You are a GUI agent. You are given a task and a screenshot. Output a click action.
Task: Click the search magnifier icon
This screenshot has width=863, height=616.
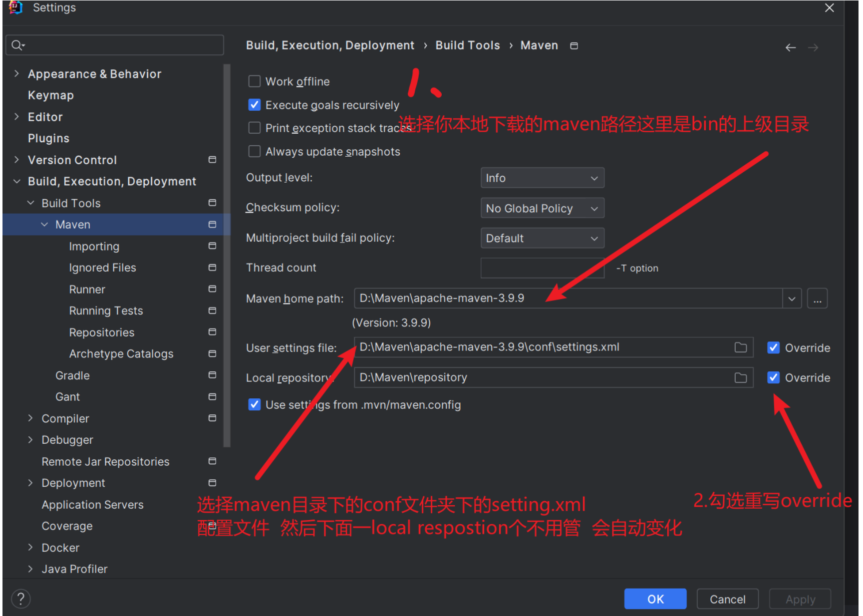coord(17,45)
